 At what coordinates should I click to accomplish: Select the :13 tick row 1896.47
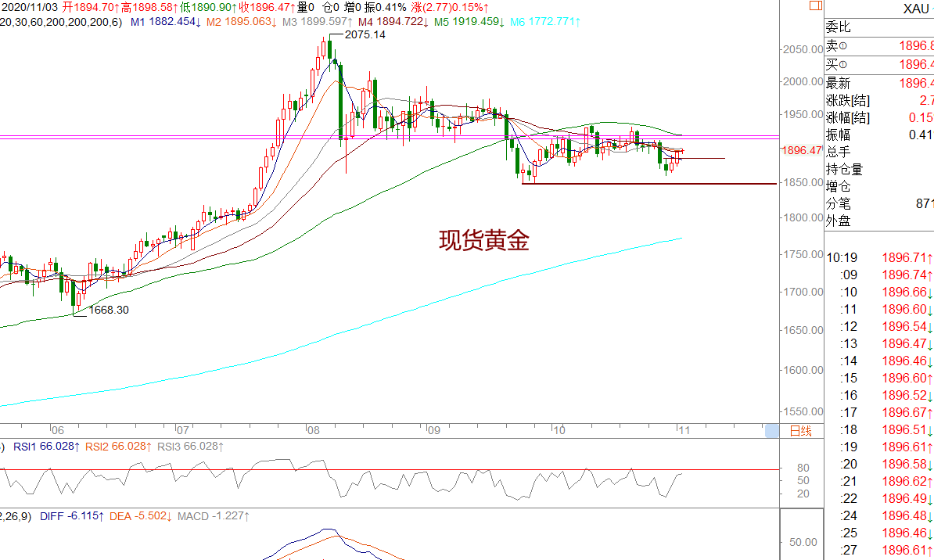pyautogui.click(x=879, y=344)
